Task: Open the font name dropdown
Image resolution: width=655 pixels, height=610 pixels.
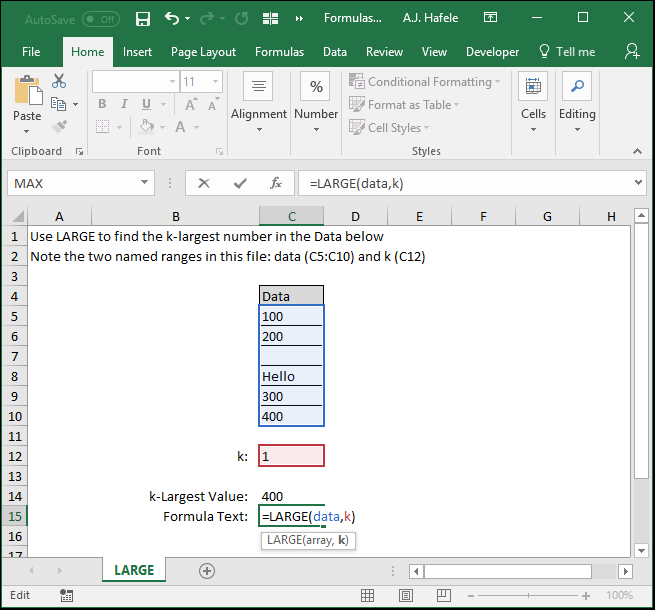Action: (172, 81)
